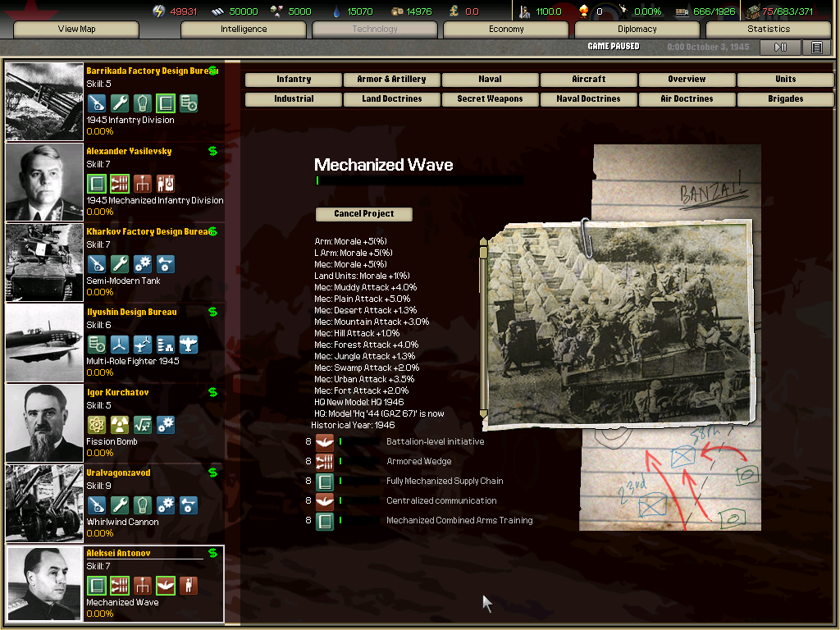Cancel the Mechanized Wave project
The width and height of the screenshot is (840, 630).
363,214
